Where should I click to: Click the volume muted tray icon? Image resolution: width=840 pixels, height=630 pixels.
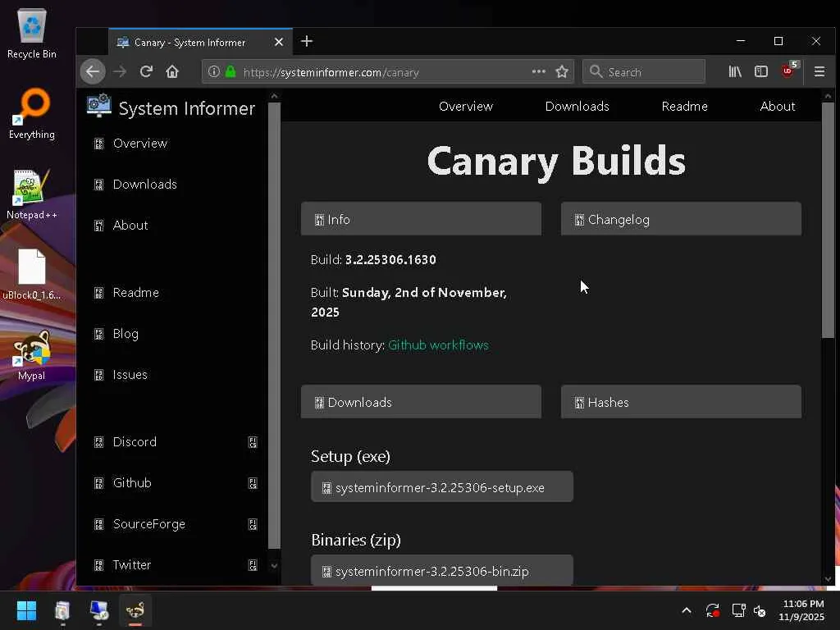tap(760, 610)
